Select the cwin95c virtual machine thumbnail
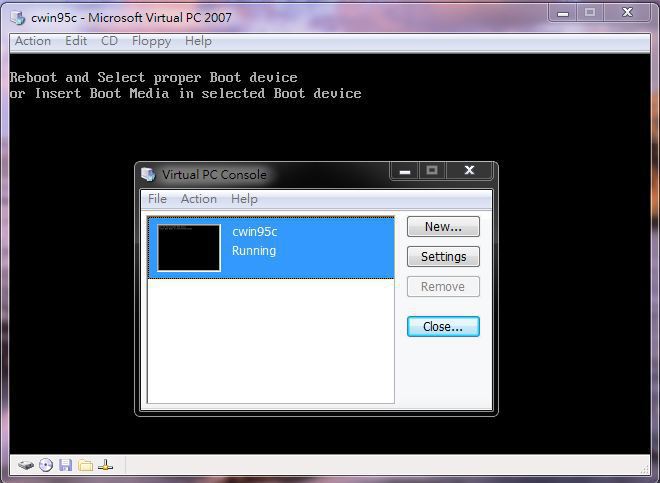 pos(189,248)
